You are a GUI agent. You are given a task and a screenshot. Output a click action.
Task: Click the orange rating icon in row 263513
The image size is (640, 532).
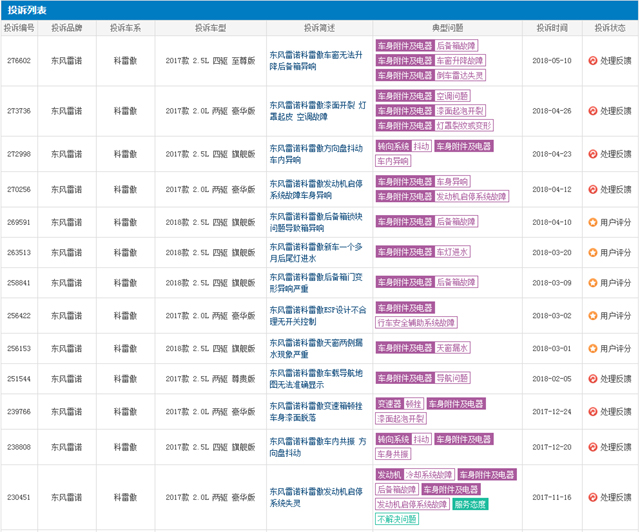coord(592,252)
